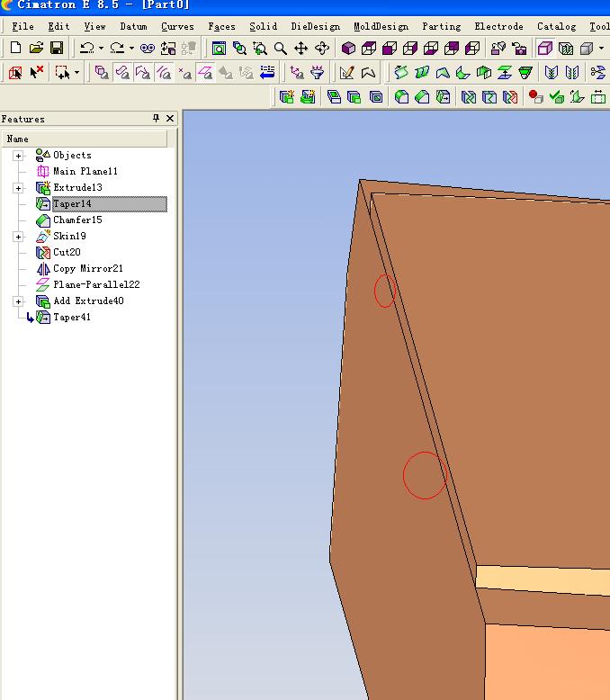This screenshot has height=700, width=610.
Task: Expand the Skin19 feature node
Action: 18,237
